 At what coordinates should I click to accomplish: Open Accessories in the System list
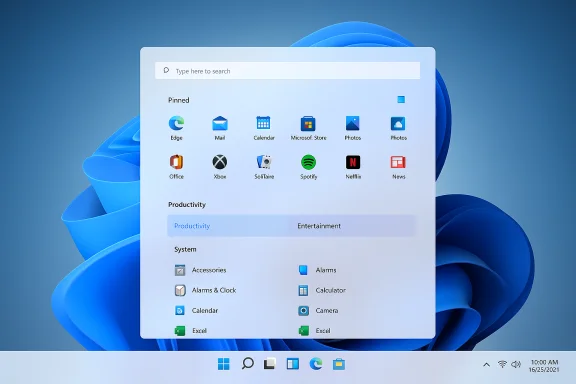[x=201, y=270]
